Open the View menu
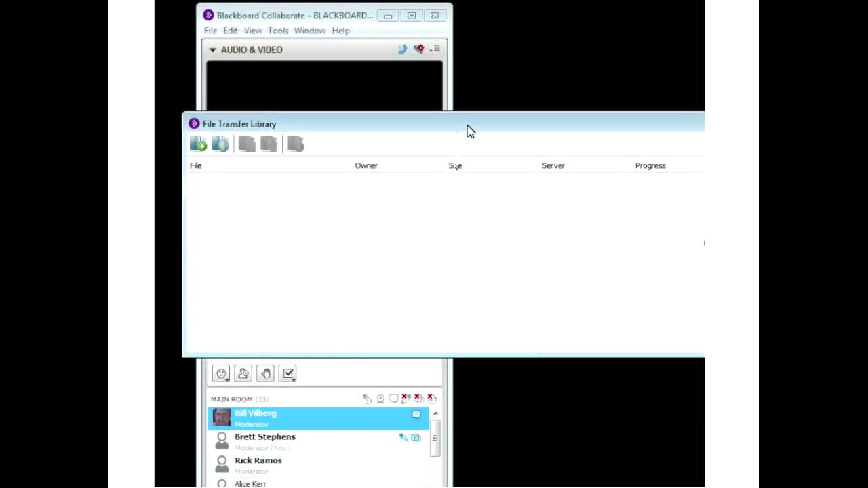The height and width of the screenshot is (488, 868). pyautogui.click(x=253, y=30)
